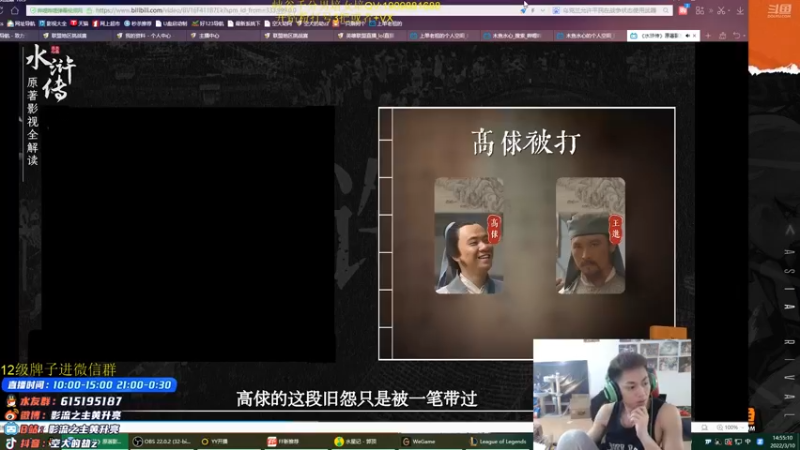Switch to the 我的资料-个人中心 tab
This screenshot has width=800, height=450.
147,36
